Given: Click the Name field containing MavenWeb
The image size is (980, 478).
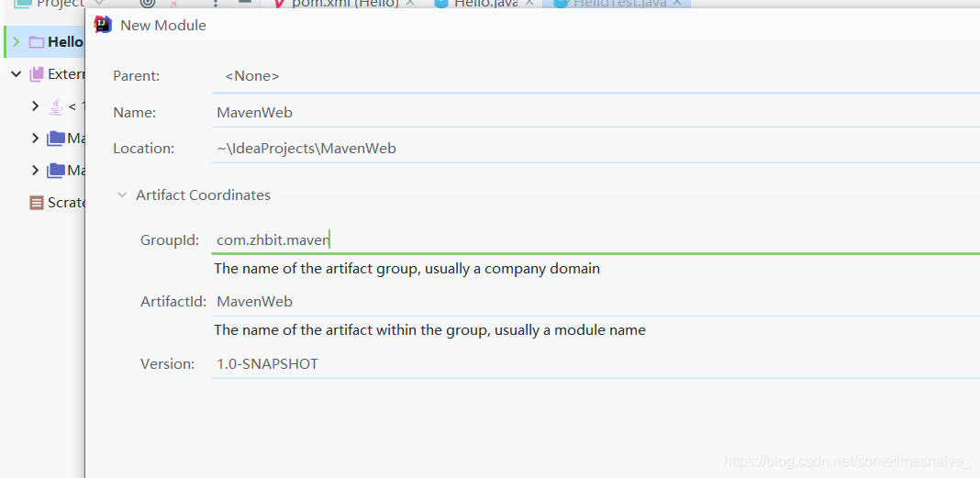Looking at the screenshot, I should (x=596, y=113).
